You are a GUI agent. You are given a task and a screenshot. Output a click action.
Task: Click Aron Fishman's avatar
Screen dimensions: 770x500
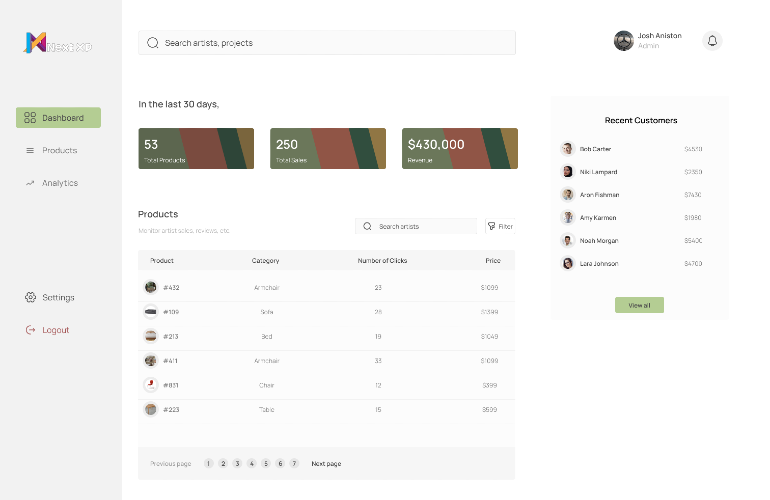[568, 194]
